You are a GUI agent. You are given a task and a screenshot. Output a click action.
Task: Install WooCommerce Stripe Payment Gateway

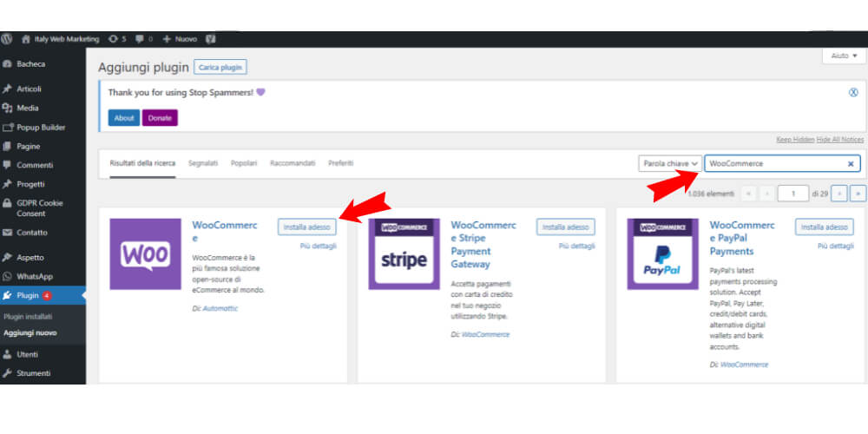pos(566,227)
